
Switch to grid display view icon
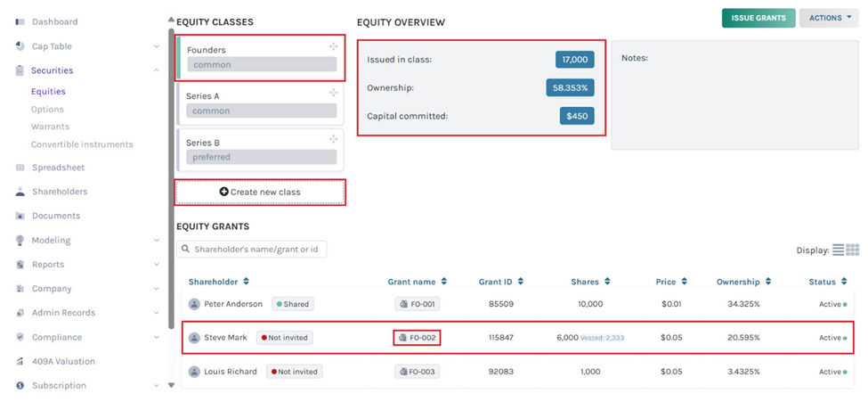(x=853, y=250)
